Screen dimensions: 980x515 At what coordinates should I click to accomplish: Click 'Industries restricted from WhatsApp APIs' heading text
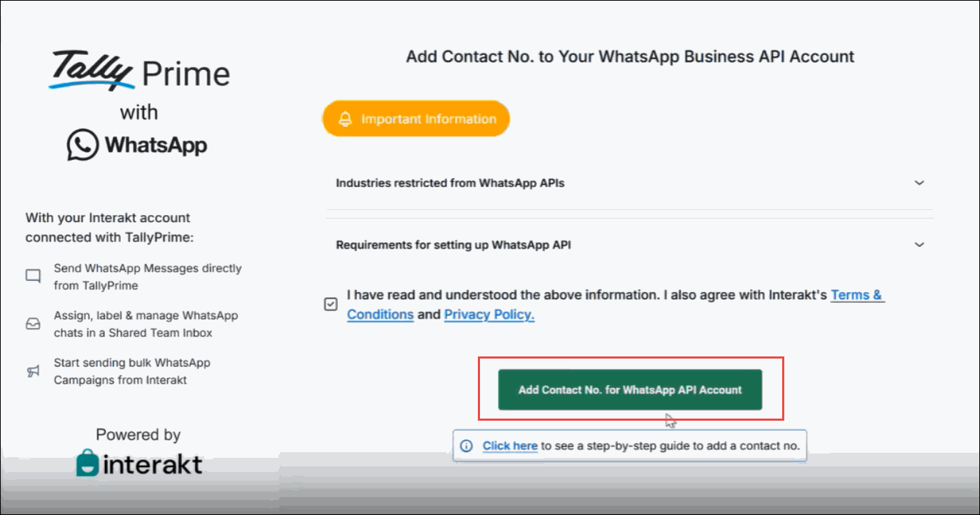click(x=450, y=183)
